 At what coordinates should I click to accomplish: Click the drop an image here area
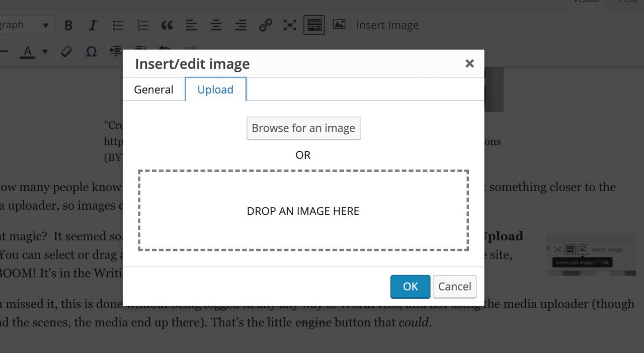pyautogui.click(x=303, y=211)
